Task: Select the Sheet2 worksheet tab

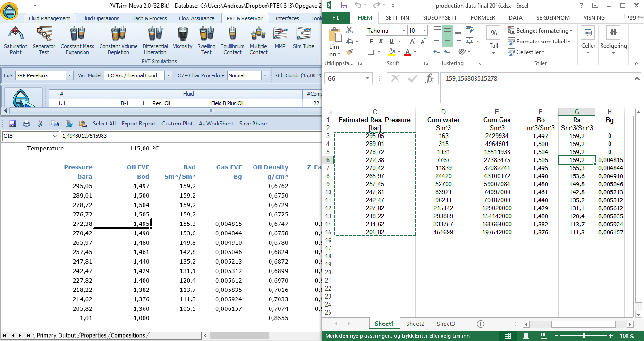Action: (x=415, y=324)
